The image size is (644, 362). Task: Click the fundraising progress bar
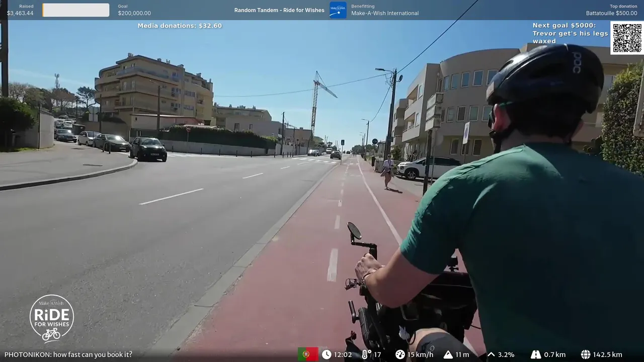pos(76,10)
